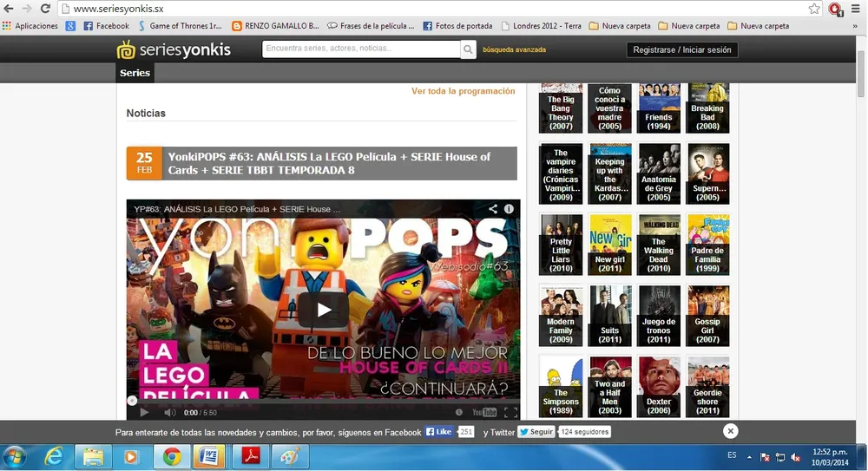Image resolution: width=868 pixels, height=471 pixels.
Task: Open the Chrome menu hamburger icon
Action: (856, 9)
